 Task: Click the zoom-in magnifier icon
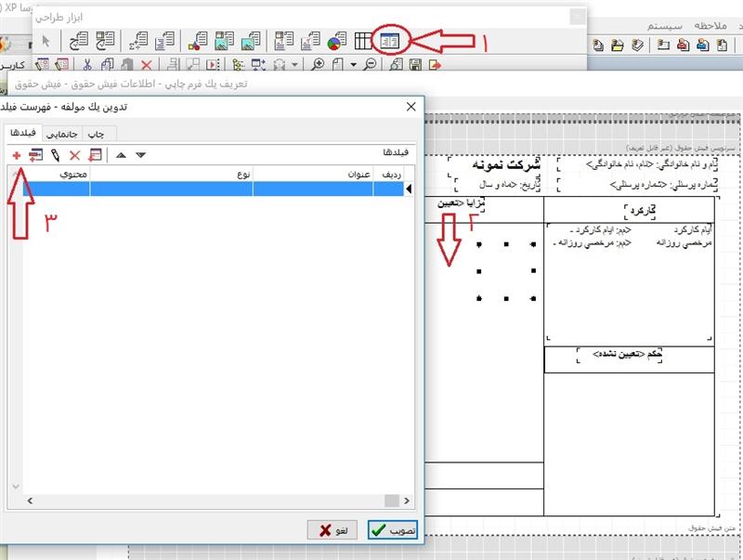pos(319,65)
